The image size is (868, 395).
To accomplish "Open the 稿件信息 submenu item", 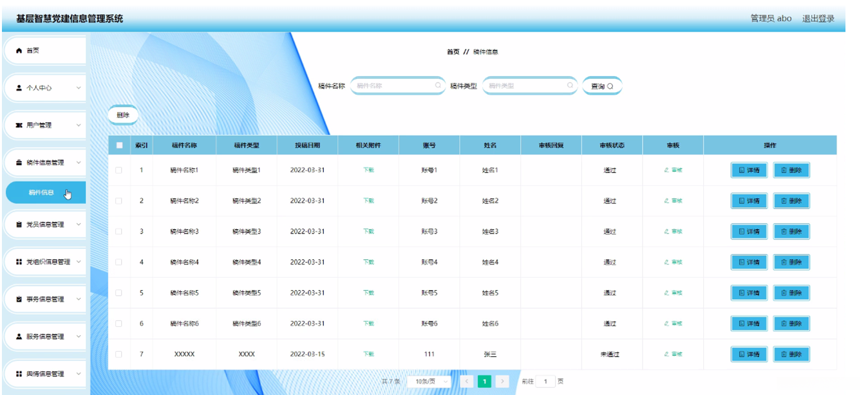I will (x=42, y=192).
